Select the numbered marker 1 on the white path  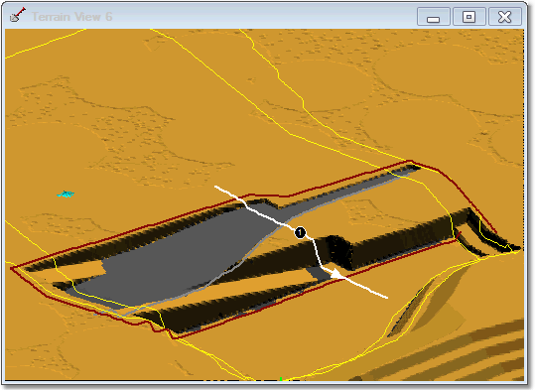coord(300,232)
